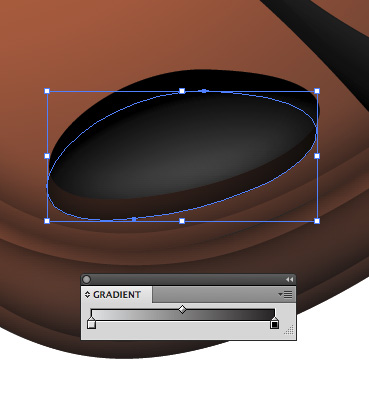The width and height of the screenshot is (369, 418).
Task: Click top-right bounding box handle
Action: [317, 91]
